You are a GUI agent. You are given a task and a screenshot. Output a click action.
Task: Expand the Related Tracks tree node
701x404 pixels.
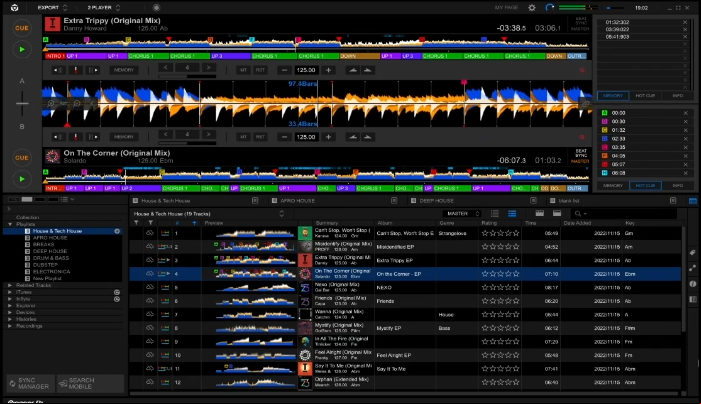click(10, 285)
